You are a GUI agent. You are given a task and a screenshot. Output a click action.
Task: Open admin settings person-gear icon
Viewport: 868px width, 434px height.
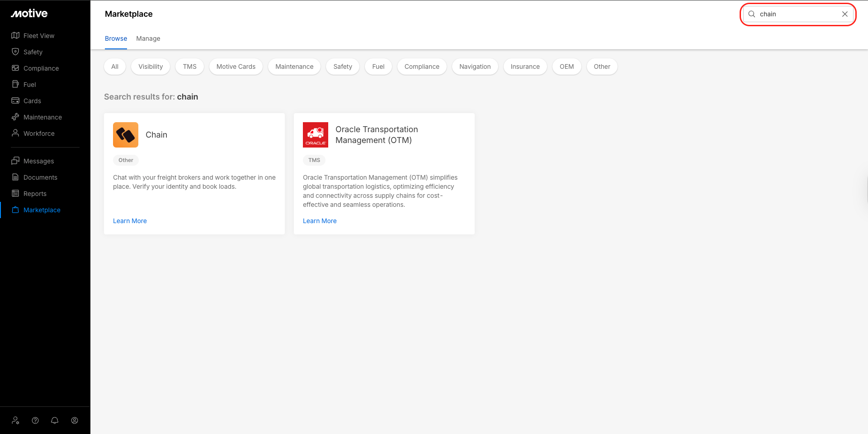[x=15, y=420]
